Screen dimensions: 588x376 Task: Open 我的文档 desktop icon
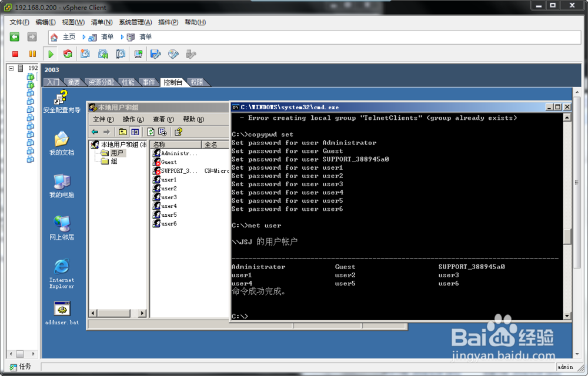pyautogui.click(x=62, y=143)
